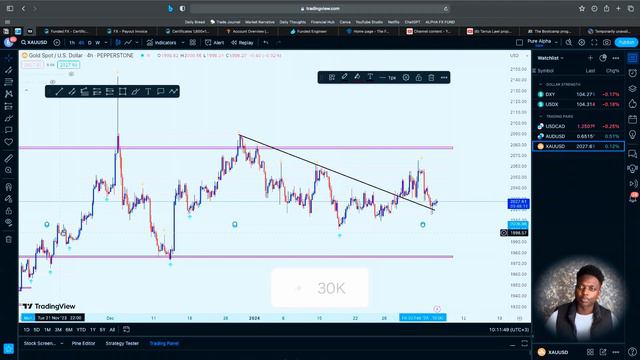Select the Zoom In tool

(x=8, y=170)
